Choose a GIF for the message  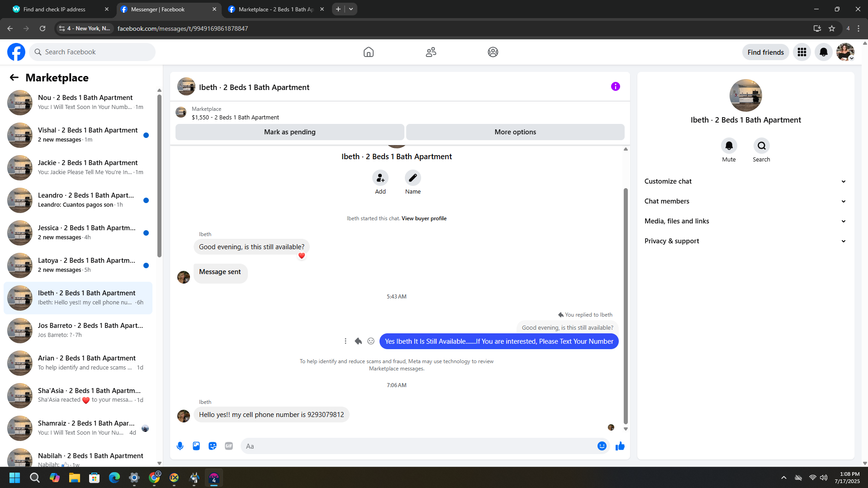[229, 446]
